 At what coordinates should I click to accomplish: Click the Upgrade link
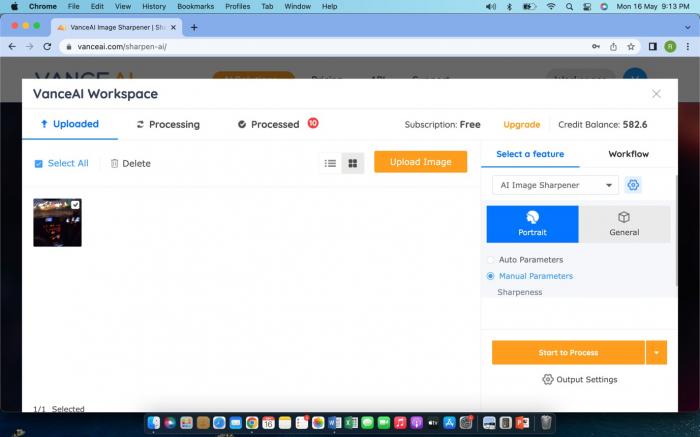click(521, 125)
